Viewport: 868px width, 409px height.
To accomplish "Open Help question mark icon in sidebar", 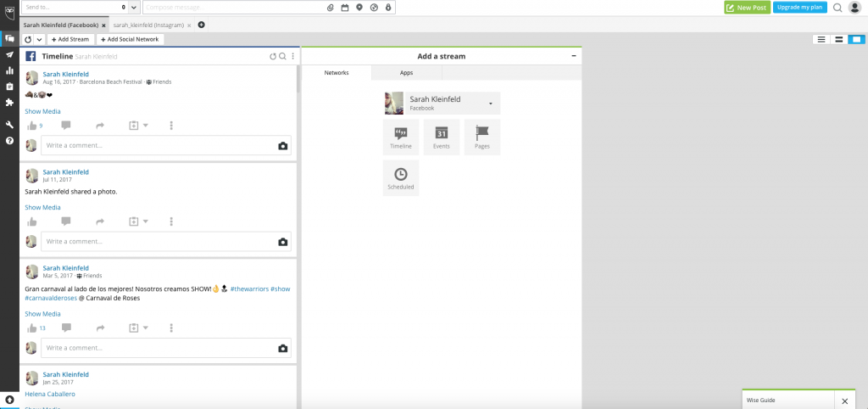I will [x=9, y=141].
